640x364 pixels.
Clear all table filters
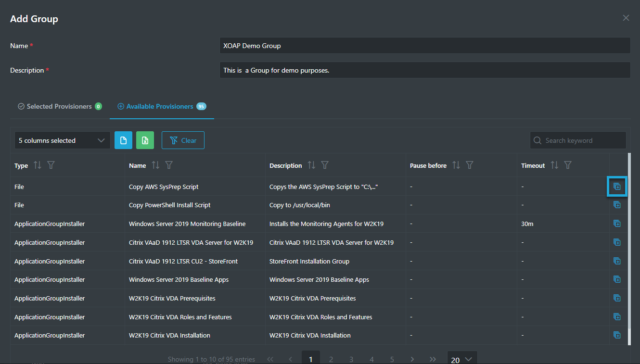click(183, 140)
